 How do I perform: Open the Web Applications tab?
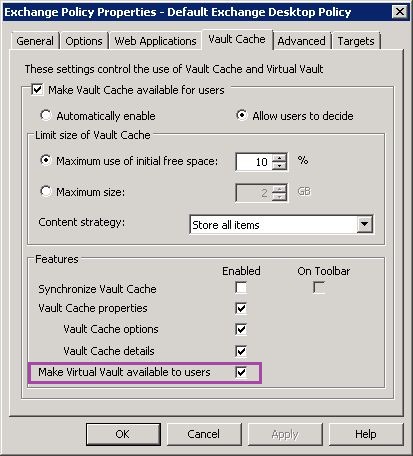pos(155,41)
